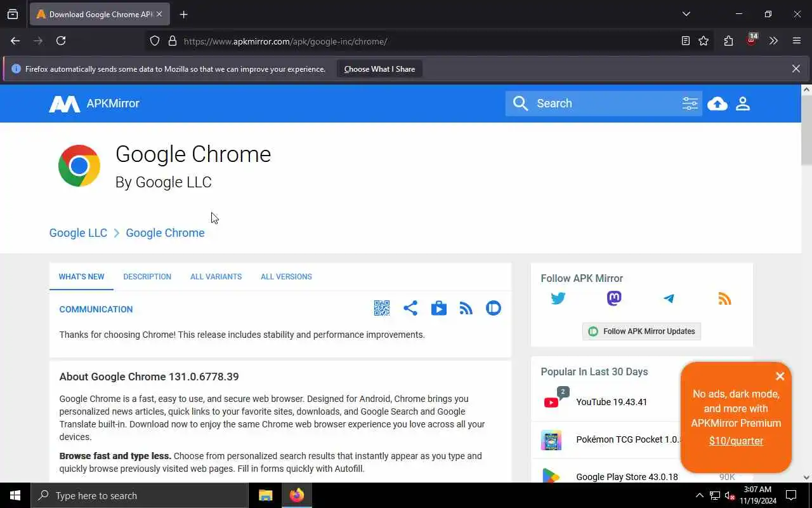Open the Firefox View icon
Screen dimensions: 812x508
(13, 14)
